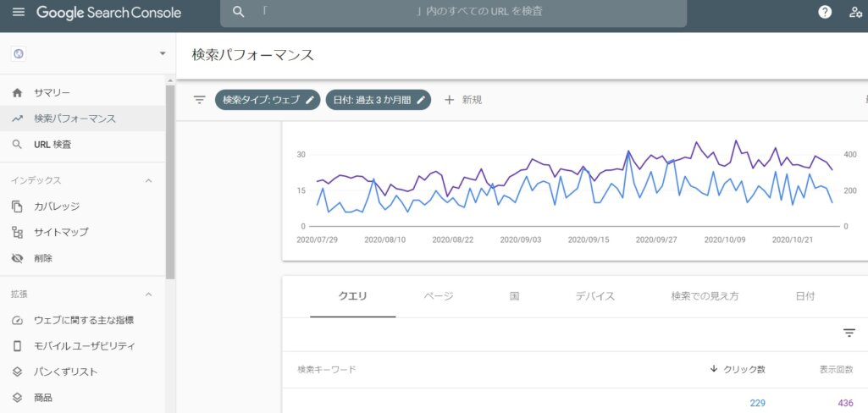
Task: Click the help question mark icon
Action: [825, 12]
